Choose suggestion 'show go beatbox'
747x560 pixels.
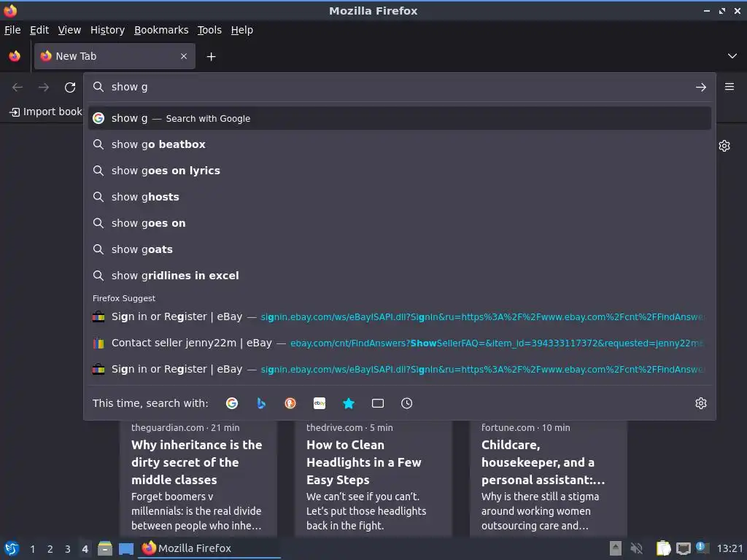pos(399,144)
